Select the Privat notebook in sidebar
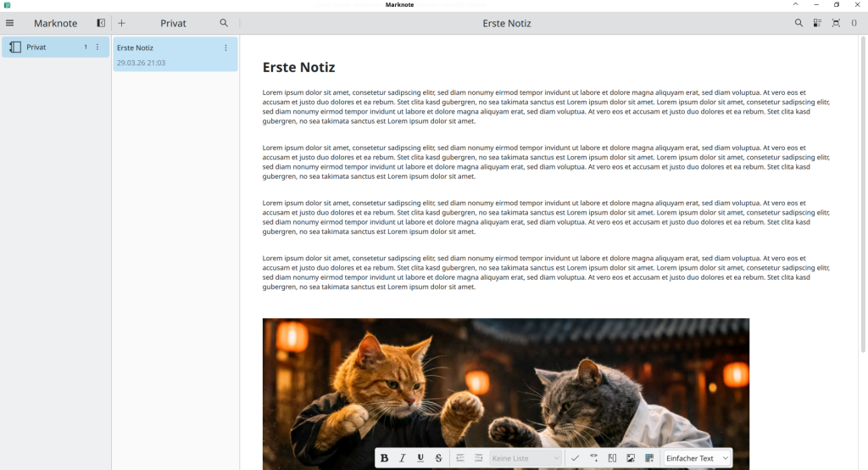The height and width of the screenshot is (470, 868). click(x=42, y=48)
